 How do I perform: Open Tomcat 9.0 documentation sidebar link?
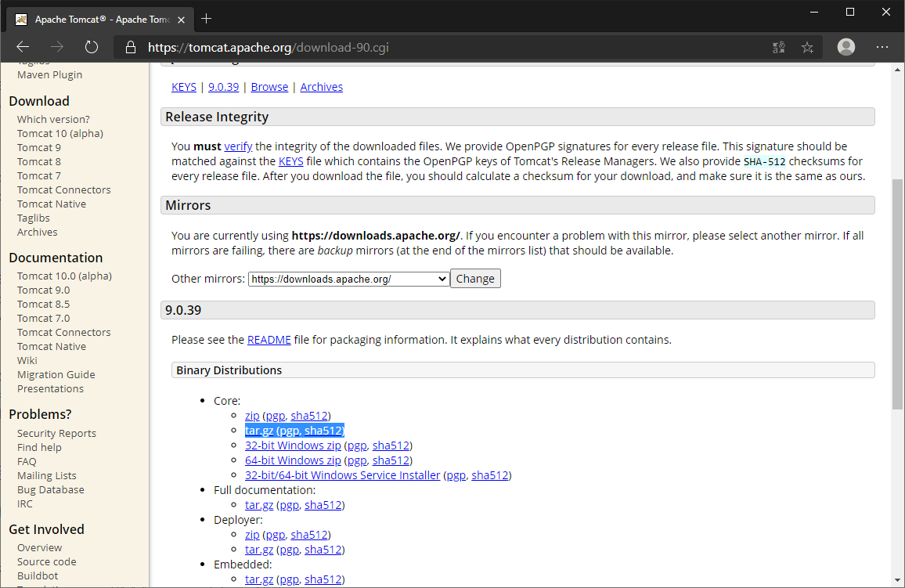[43, 290]
